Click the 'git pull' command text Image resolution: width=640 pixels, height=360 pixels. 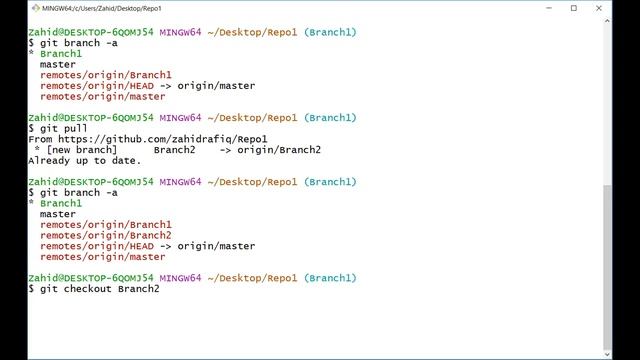pos(64,128)
